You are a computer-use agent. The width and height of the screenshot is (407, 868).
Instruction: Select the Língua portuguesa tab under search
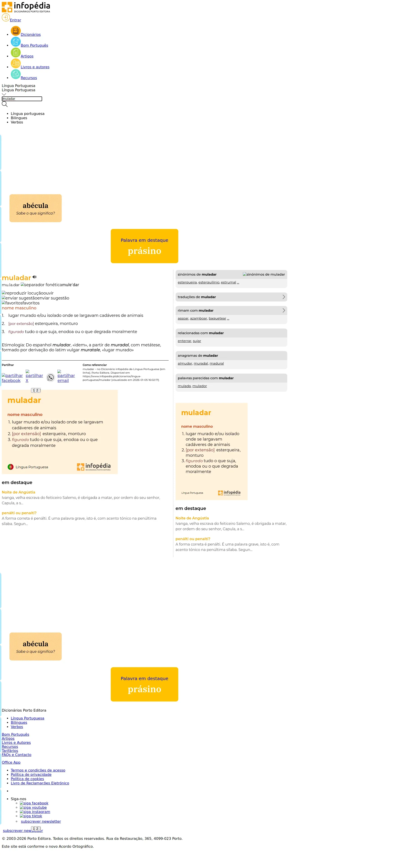coord(28,114)
